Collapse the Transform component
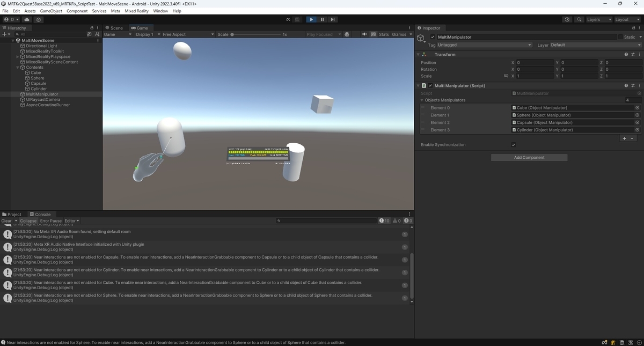The image size is (644, 346). point(418,54)
